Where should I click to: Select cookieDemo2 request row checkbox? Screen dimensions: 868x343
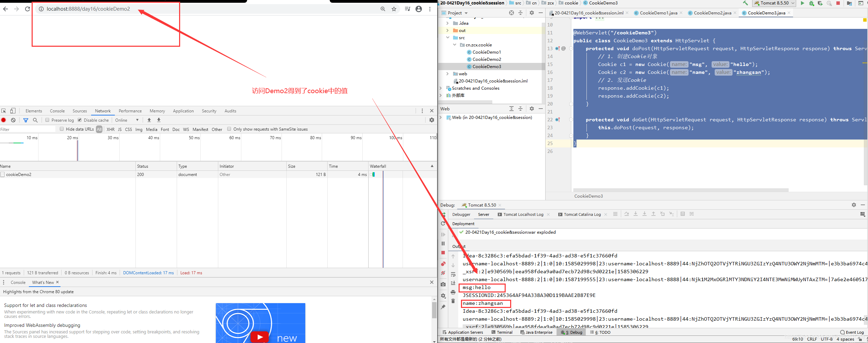coord(2,174)
